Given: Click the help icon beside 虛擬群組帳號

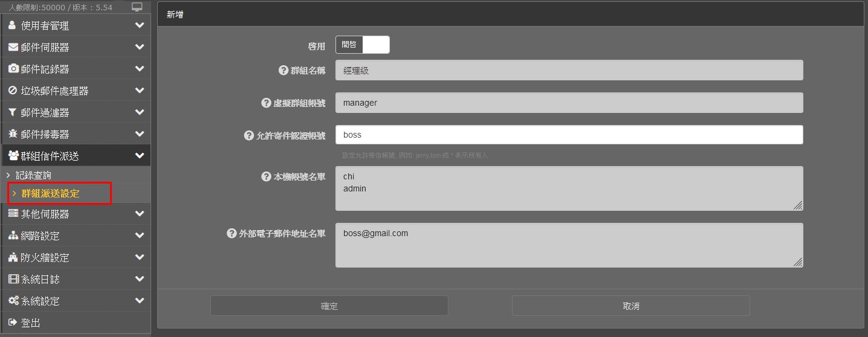Looking at the screenshot, I should pyautogui.click(x=266, y=103).
